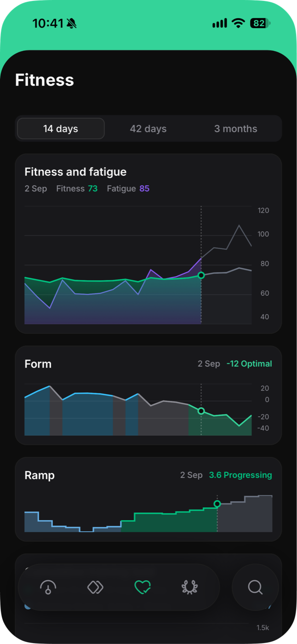This screenshot has width=297, height=644.
Task: Tap the 120 axis label on fitness chart
Action: pyautogui.click(x=263, y=211)
